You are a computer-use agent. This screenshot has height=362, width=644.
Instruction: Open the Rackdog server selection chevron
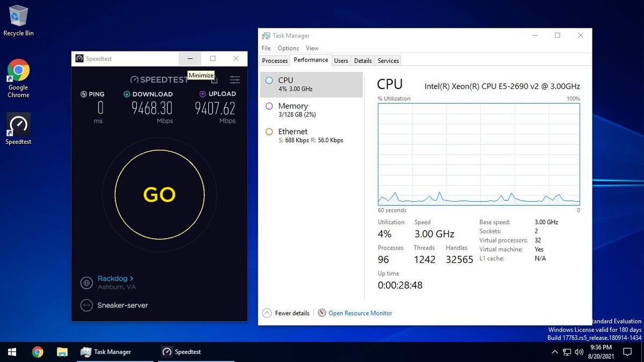click(x=131, y=278)
